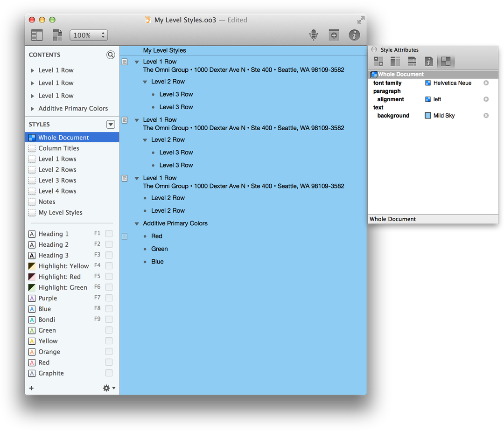Open the Styles section dropdown arrow
This screenshot has width=504, height=431.
111,124
